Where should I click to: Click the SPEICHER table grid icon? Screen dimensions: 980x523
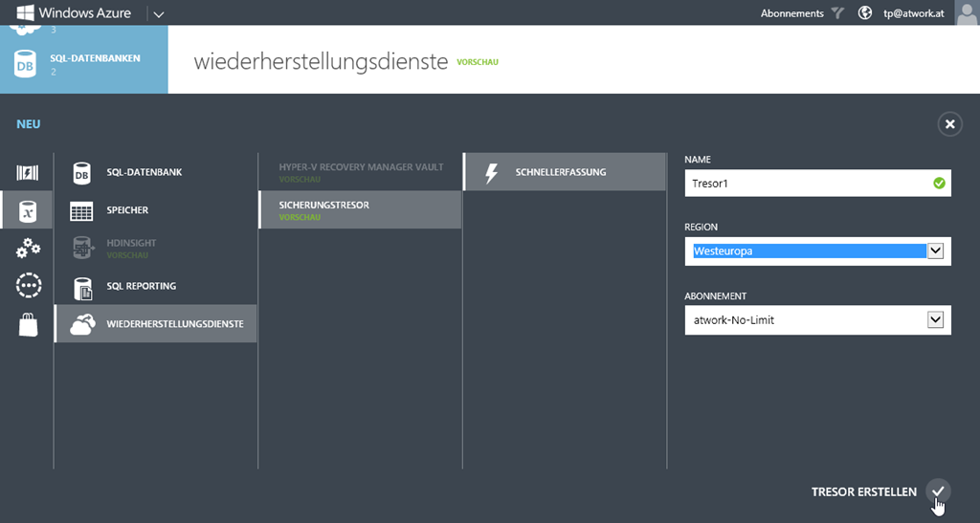tap(82, 211)
